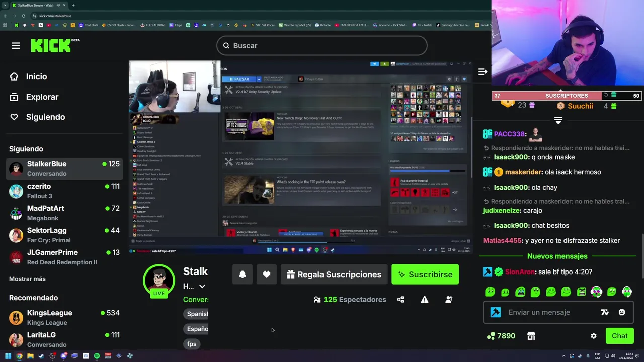Click the user-check icon beside report icon
This screenshot has width=644, height=362.
pyautogui.click(x=449, y=299)
